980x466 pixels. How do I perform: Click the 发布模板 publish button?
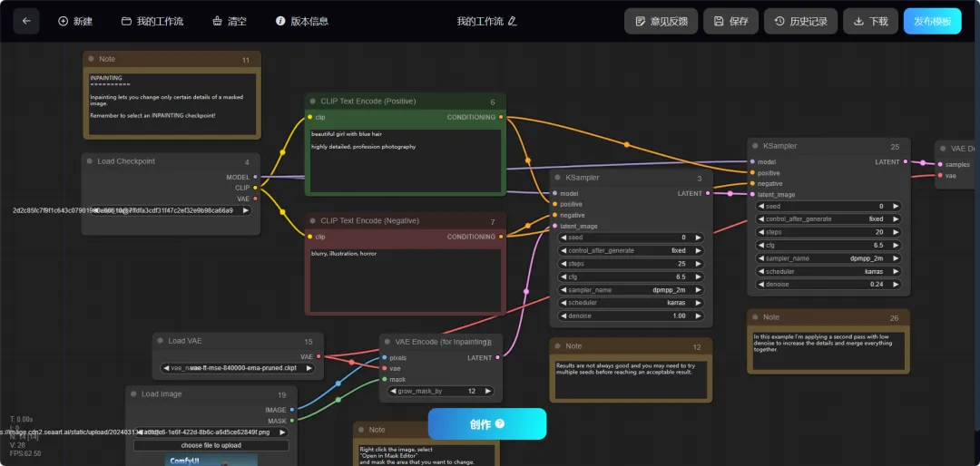(933, 21)
